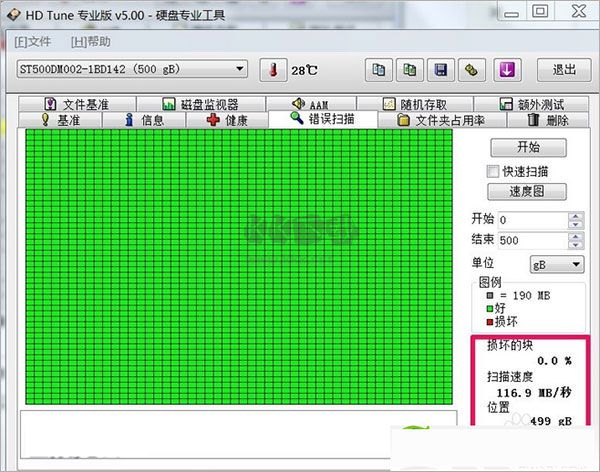The height and width of the screenshot is (472, 600).
Task: Open the AAM tab
Action: (311, 104)
